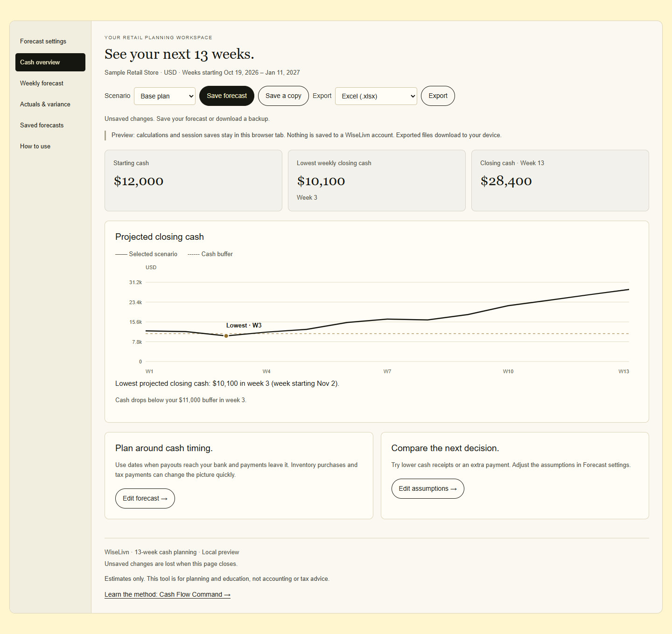Click the Save forecast button
The width and height of the screenshot is (672, 634).
tap(227, 96)
